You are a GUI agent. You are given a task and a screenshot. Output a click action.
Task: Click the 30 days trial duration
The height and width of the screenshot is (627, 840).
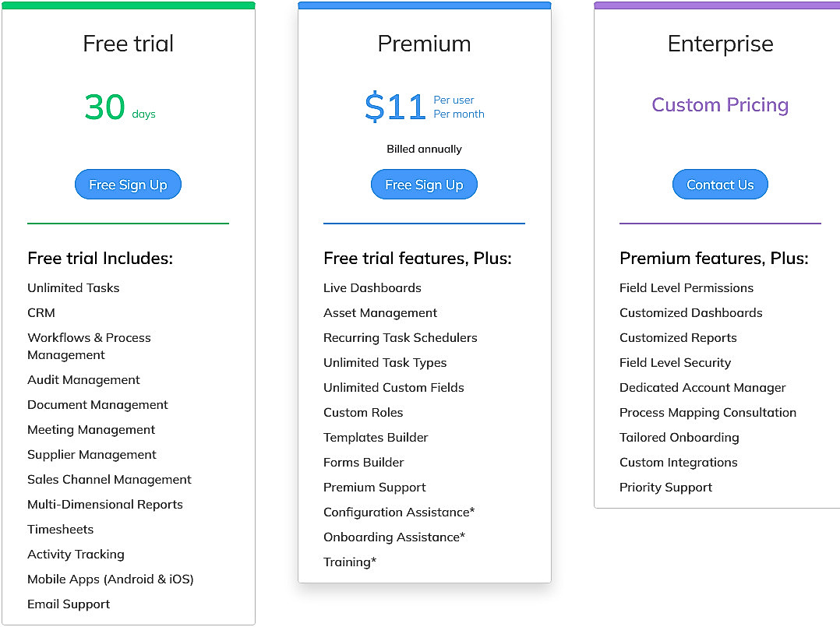[x=104, y=107]
